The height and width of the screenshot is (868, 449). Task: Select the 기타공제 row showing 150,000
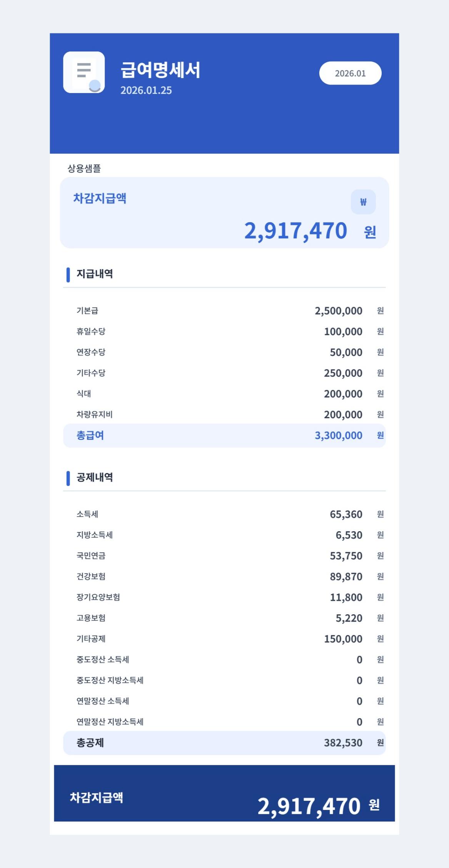(224, 639)
